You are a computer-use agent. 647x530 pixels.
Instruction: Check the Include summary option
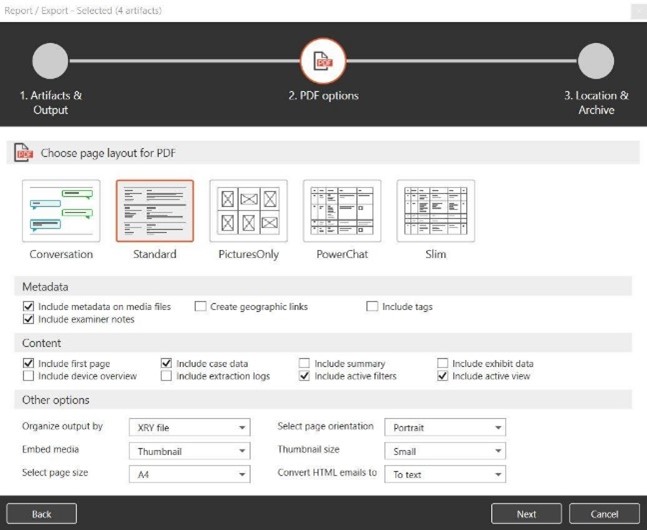(305, 364)
